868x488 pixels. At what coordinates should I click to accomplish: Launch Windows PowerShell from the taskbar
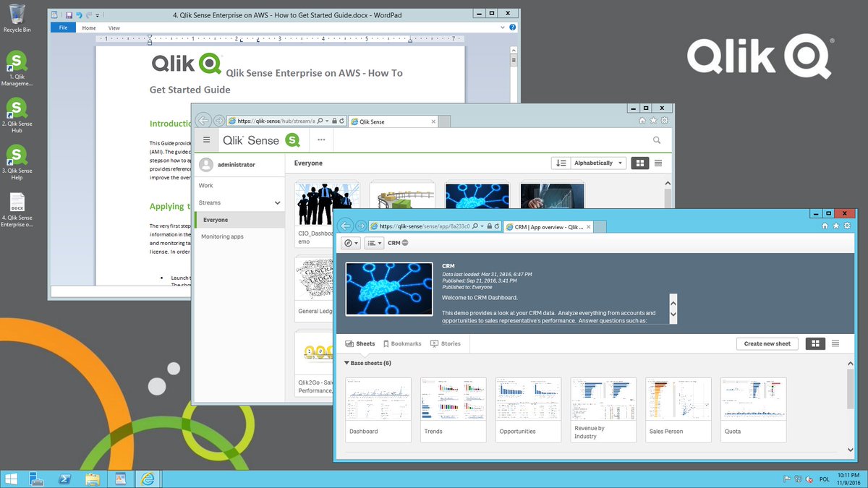65,479
